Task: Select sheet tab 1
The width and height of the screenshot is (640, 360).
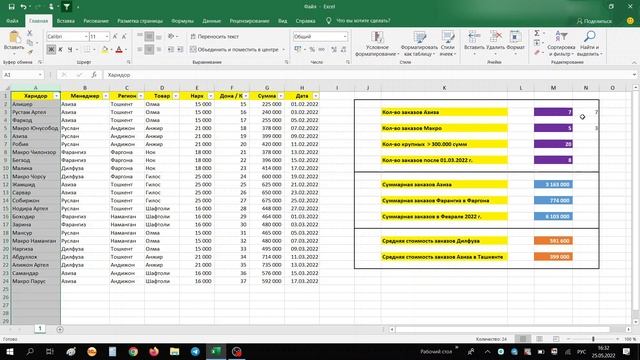Action: coord(40,329)
